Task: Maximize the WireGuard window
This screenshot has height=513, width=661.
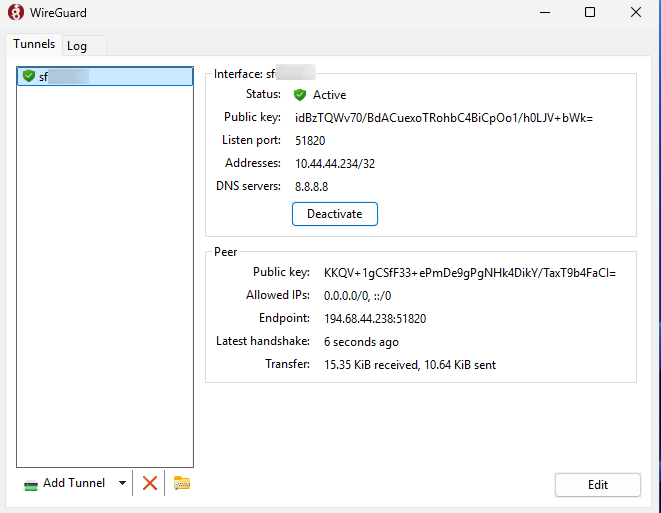Action: click(590, 12)
